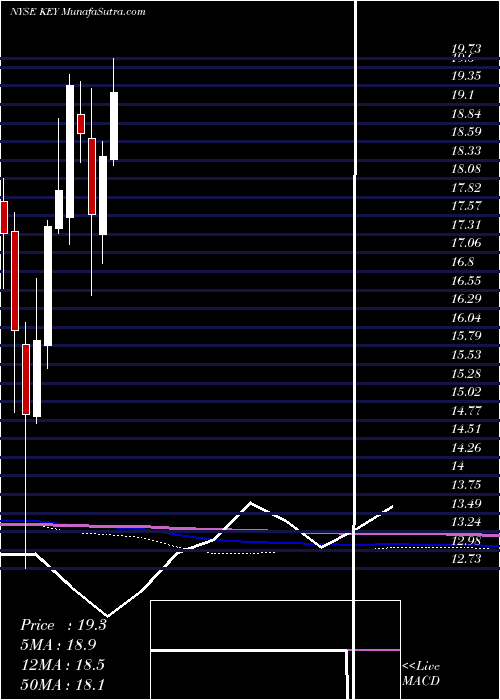500x700 pixels.
Task: Click the 13.75 price axis label
Action: [466, 485]
